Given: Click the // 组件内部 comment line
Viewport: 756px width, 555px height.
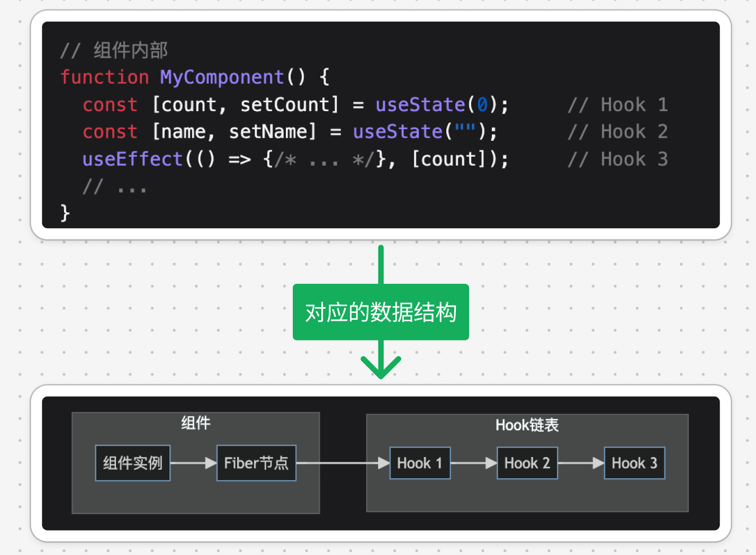Looking at the screenshot, I should [114, 50].
